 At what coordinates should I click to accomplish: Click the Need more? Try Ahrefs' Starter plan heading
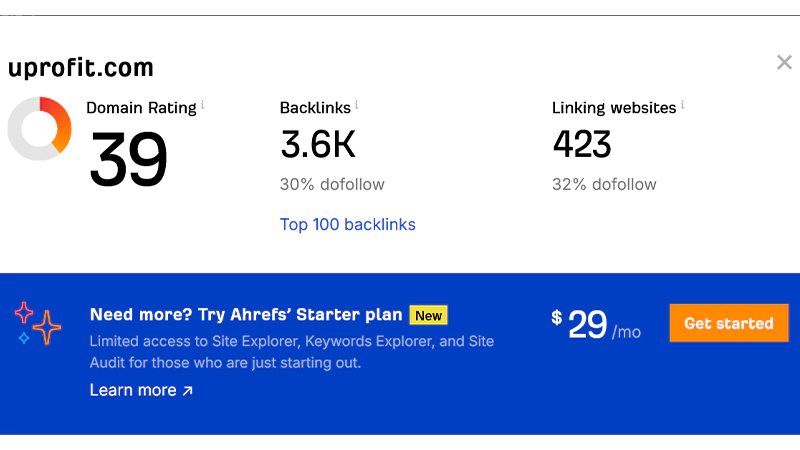pos(246,315)
